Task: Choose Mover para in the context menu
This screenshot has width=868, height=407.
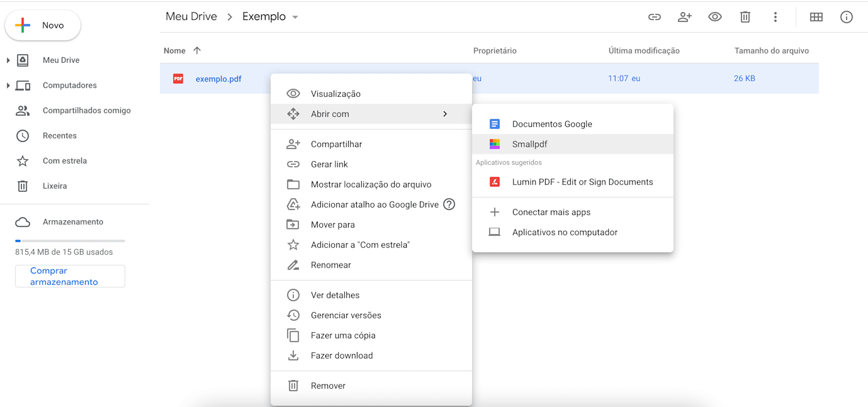Action: pyautogui.click(x=371, y=225)
